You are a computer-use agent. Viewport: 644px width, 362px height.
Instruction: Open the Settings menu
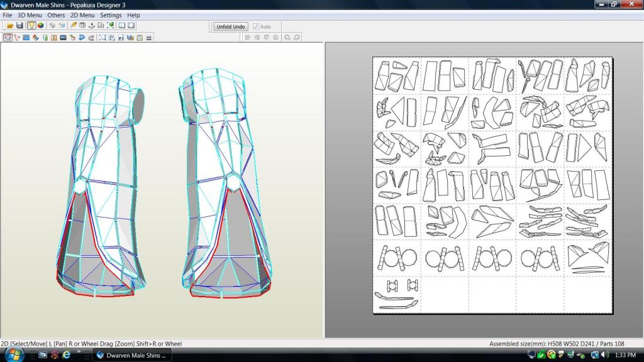pyautogui.click(x=111, y=15)
